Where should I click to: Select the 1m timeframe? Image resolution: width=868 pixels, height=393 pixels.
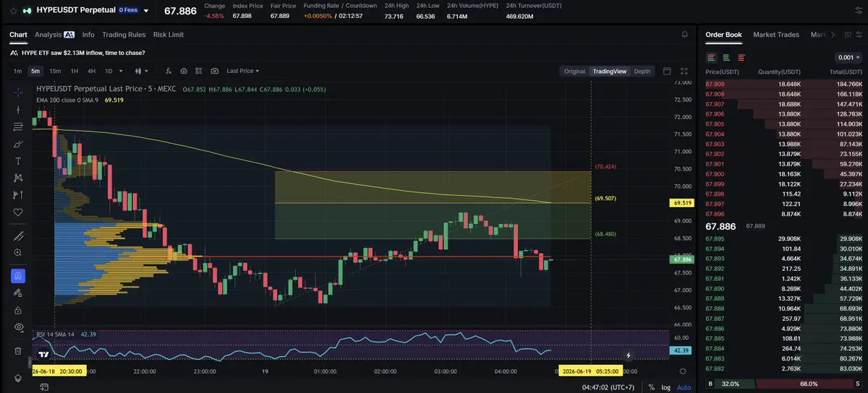(17, 71)
